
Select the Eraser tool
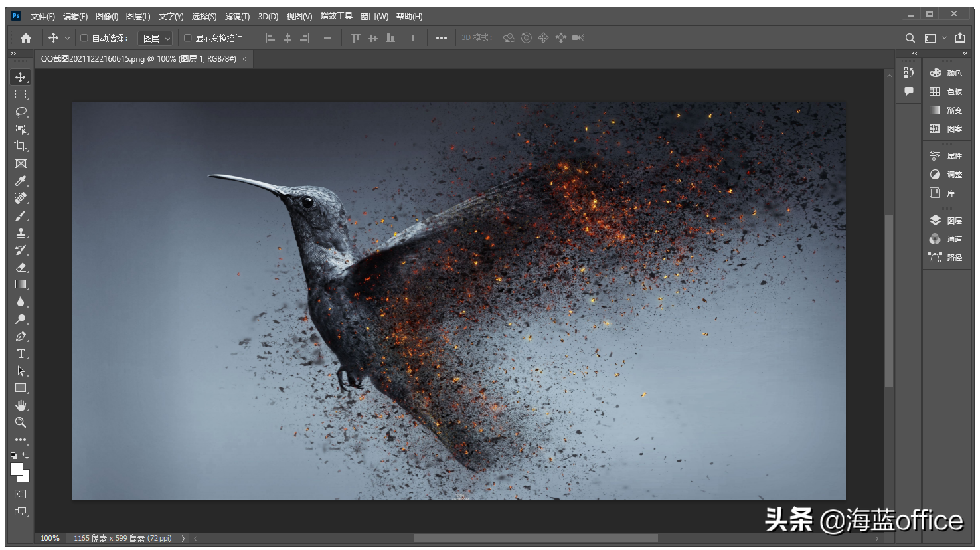(21, 267)
